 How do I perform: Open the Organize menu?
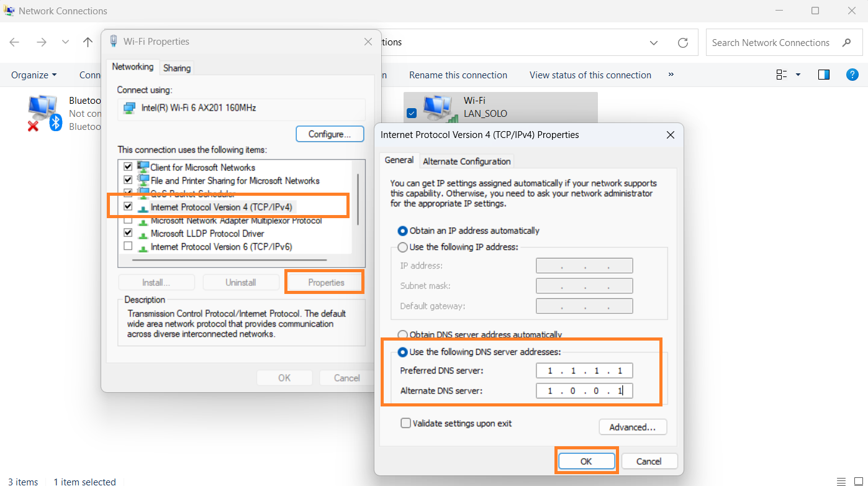tap(34, 75)
